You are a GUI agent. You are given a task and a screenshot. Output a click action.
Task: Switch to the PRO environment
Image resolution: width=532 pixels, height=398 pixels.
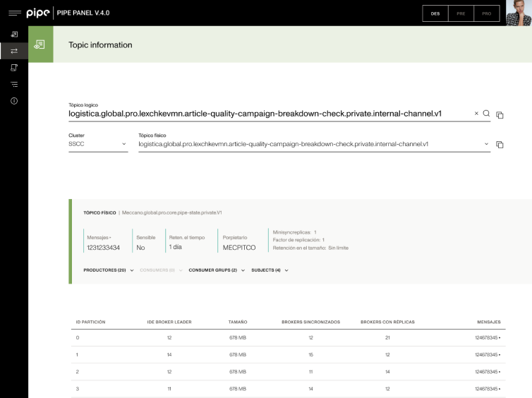pos(487,13)
